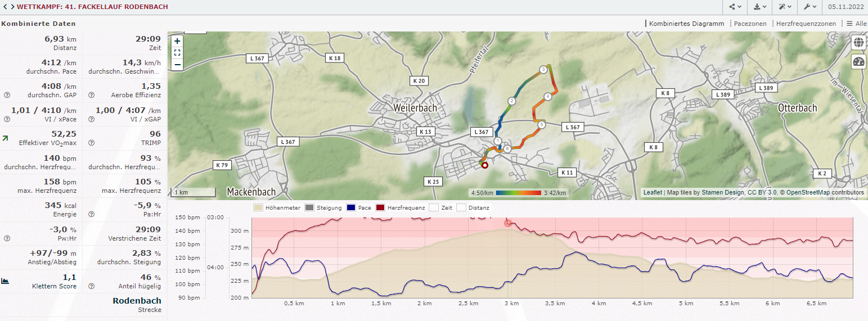Viewport: 868px width, 321px height.
Task: Toggle Höhenmeter series in chart legend
Action: click(x=279, y=207)
